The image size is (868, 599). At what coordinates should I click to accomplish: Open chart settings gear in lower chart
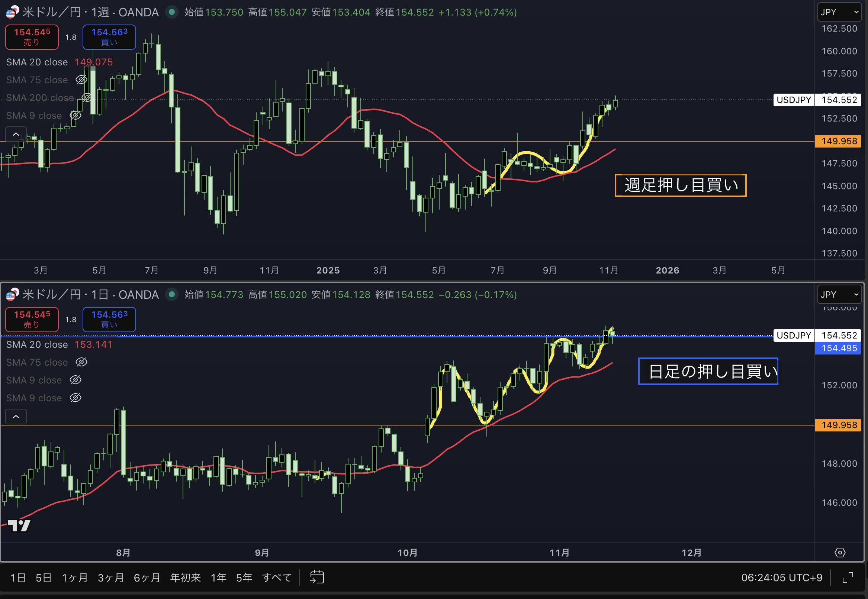click(840, 553)
